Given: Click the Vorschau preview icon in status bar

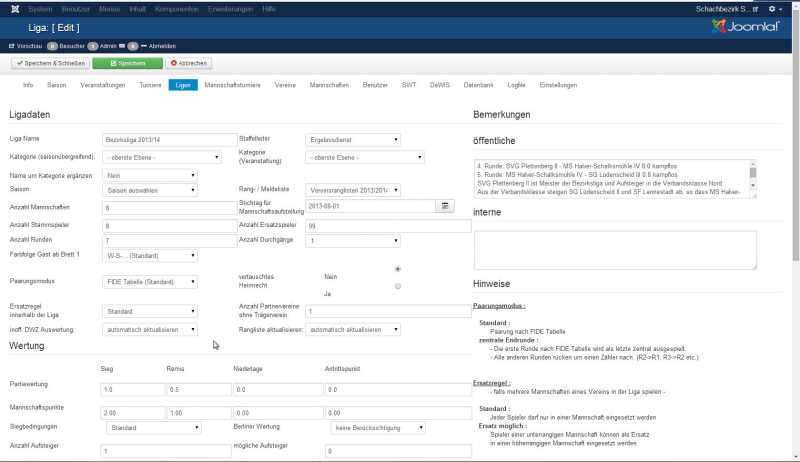Looking at the screenshot, I should (x=12, y=46).
